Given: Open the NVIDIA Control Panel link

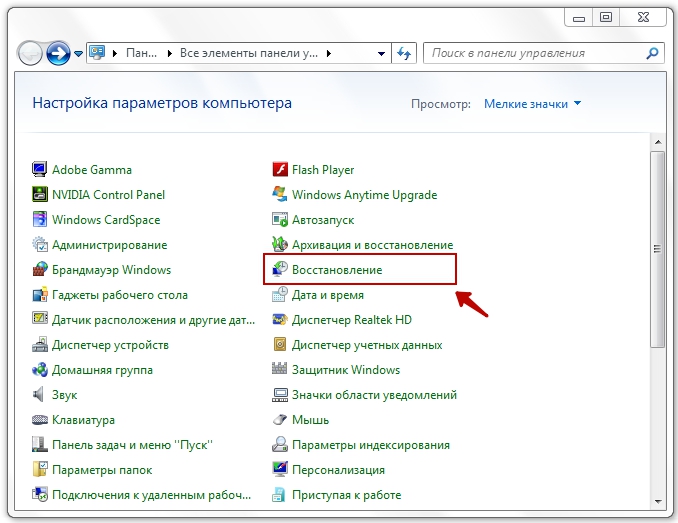Looking at the screenshot, I should tap(109, 195).
